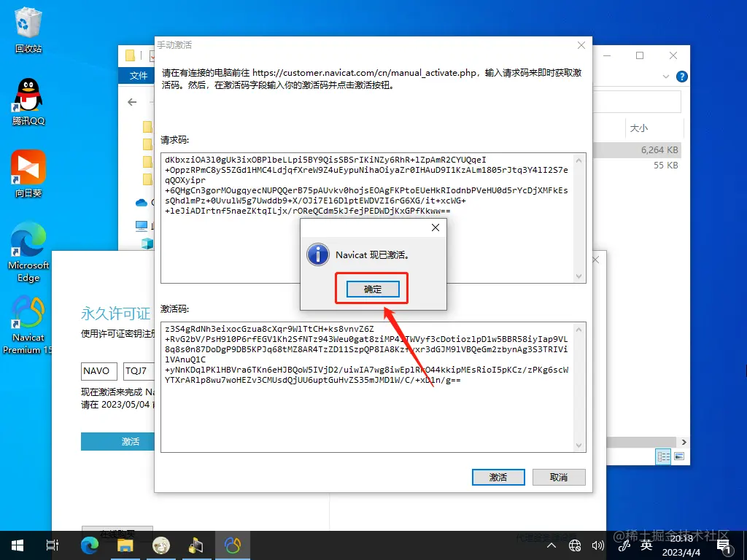This screenshot has height=560, width=747.
Task: Open Task View from the taskbar
Action: pyautogui.click(x=53, y=545)
